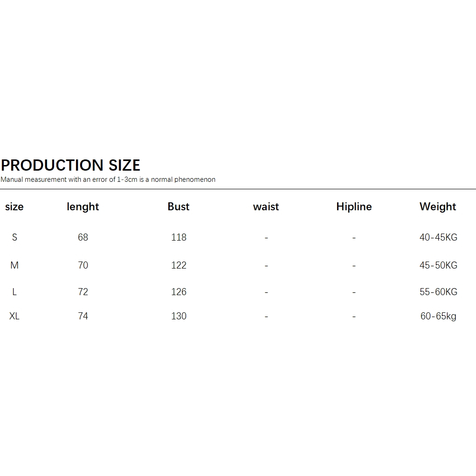This screenshot has width=476, height=476.
Task: Click the "size" column header
Action: [x=14, y=207]
